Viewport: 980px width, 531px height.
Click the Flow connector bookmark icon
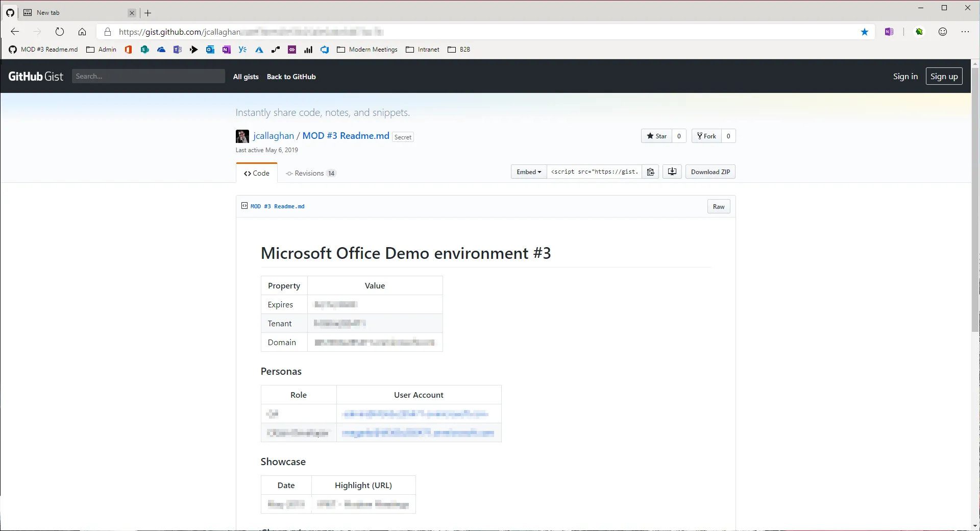pos(276,50)
